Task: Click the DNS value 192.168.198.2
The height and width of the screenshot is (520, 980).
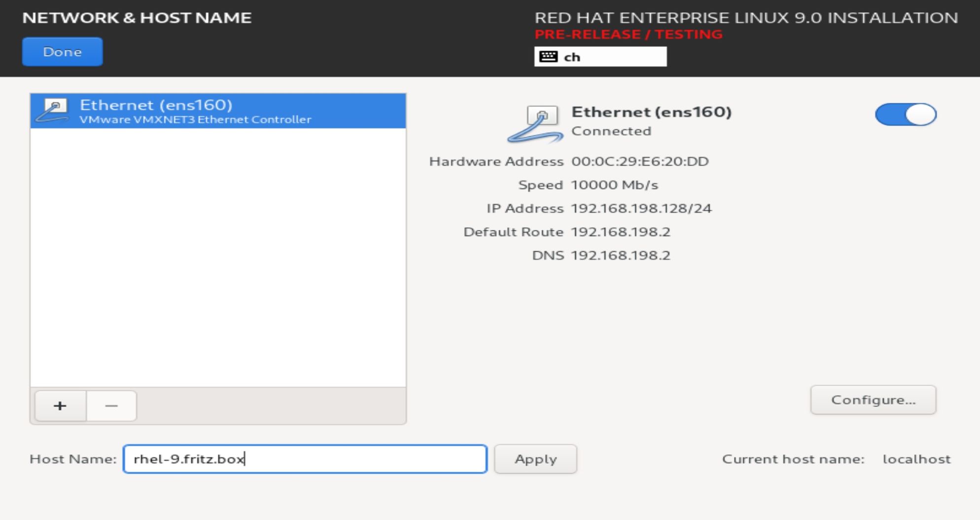Action: click(621, 256)
